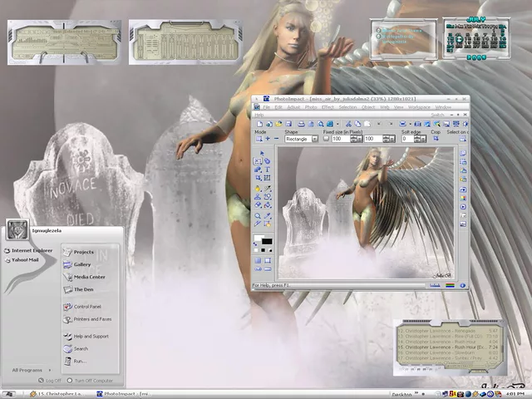The image size is (532, 399).
Task: Click the black background color swatch
Action: pyautogui.click(x=267, y=242)
